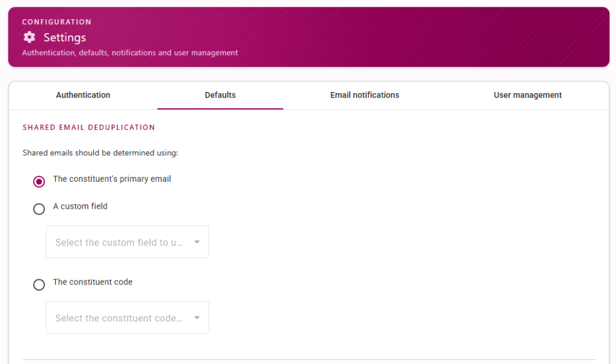Select the constituent's primary email radio button
Viewport: 616px width, 364px height.
[39, 182]
